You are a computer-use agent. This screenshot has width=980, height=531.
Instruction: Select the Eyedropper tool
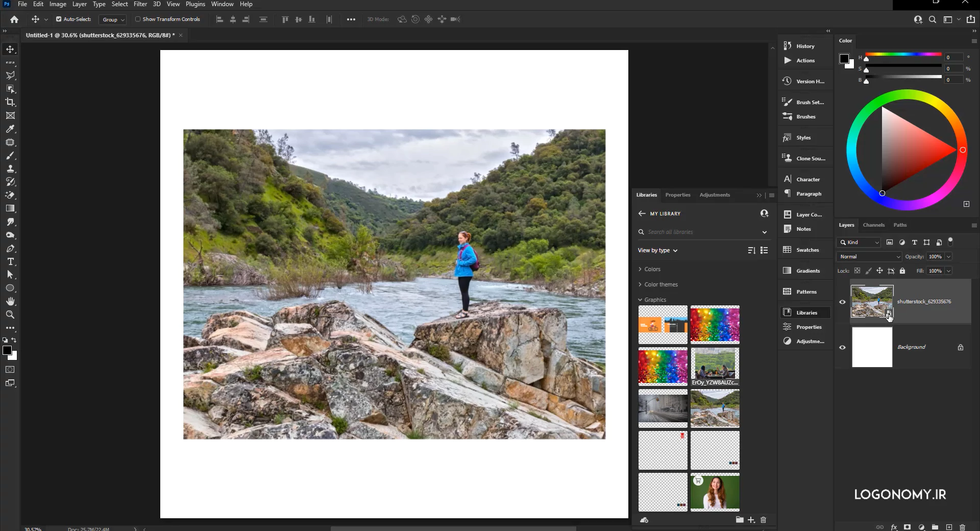point(10,129)
